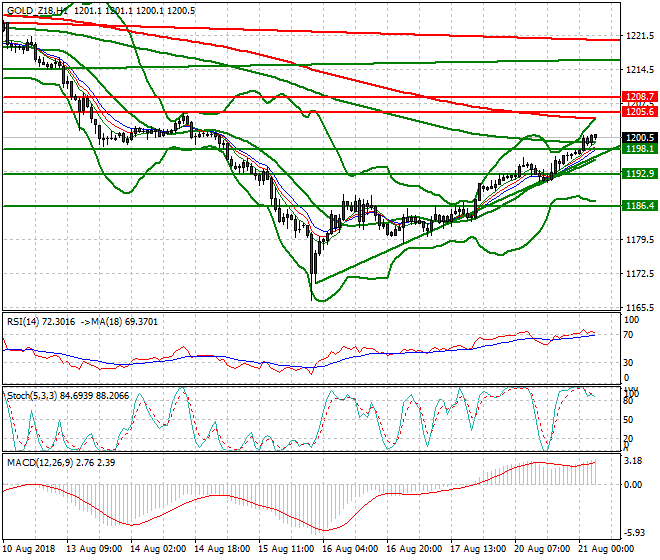This screenshot has width=660, height=560.
Task: Click the 13 Aug 09:00 time label
Action: coord(94,549)
